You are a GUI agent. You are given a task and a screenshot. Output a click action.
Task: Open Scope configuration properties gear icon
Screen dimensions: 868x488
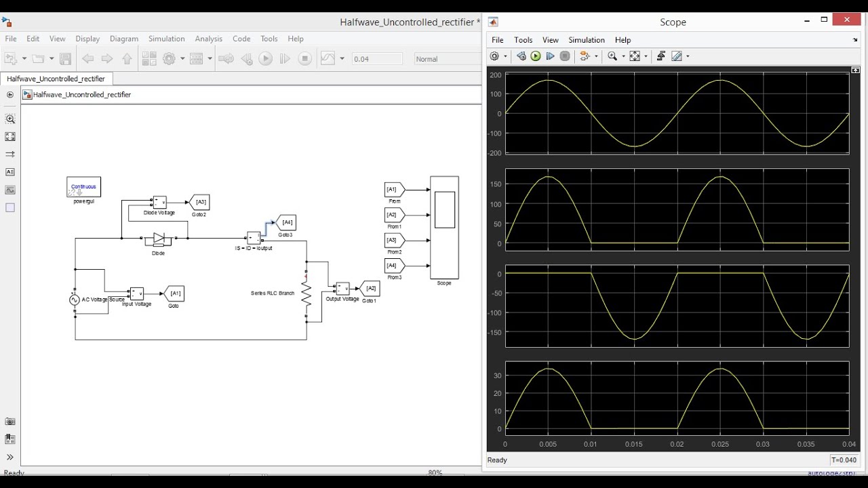(x=495, y=56)
